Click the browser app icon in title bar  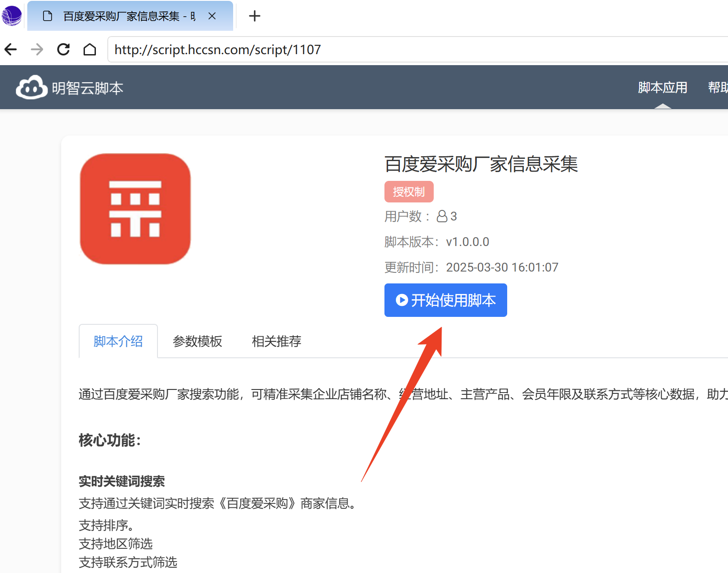[12, 16]
